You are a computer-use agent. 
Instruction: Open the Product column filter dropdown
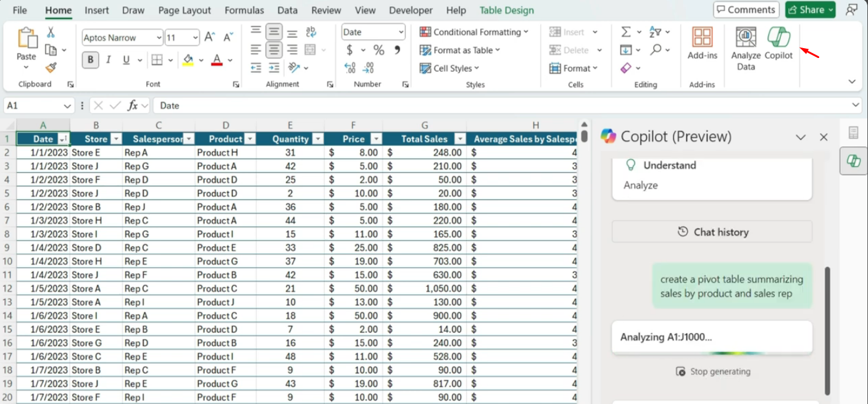tap(251, 139)
